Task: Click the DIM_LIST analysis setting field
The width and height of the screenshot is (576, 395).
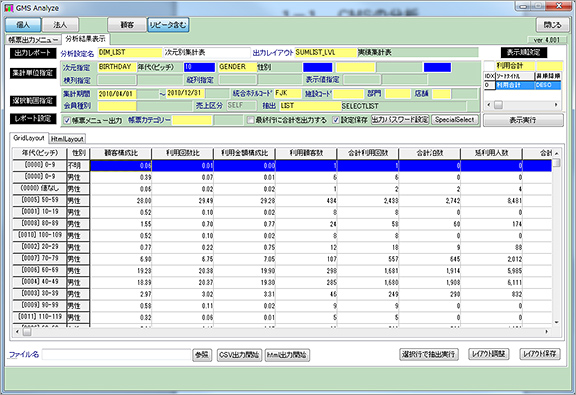Action: click(x=130, y=53)
